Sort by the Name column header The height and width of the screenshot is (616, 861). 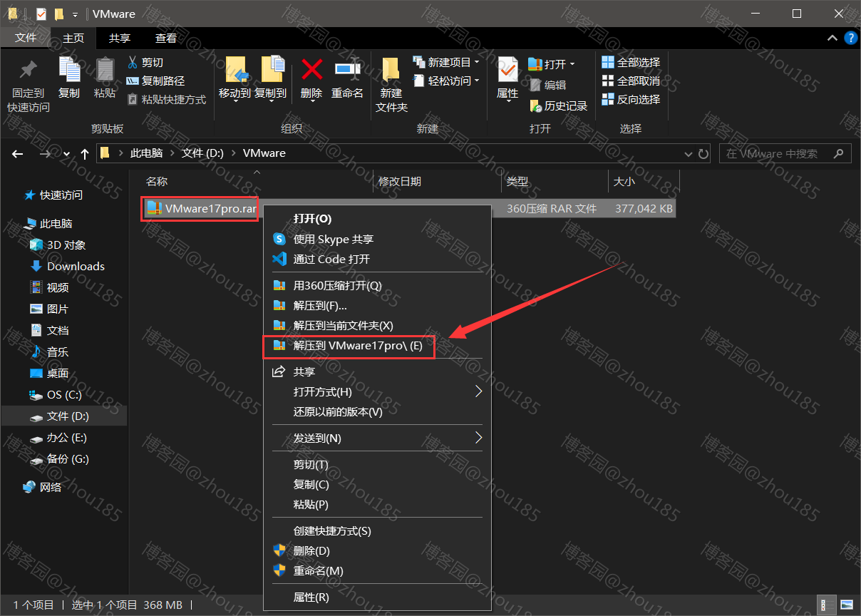point(157,182)
